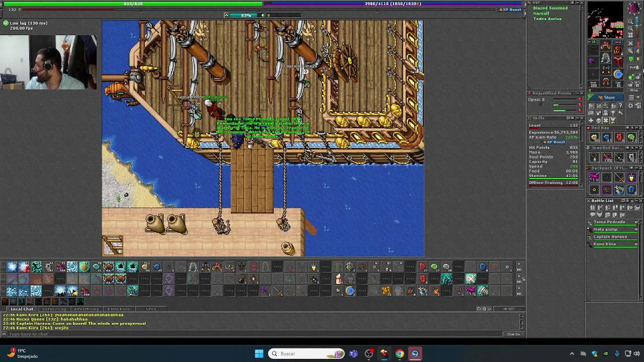Open the Store button
644x362 pixels.
click(x=606, y=97)
